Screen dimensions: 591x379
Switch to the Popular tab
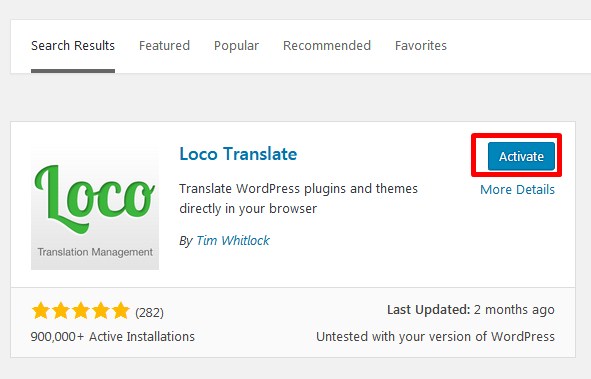236,46
